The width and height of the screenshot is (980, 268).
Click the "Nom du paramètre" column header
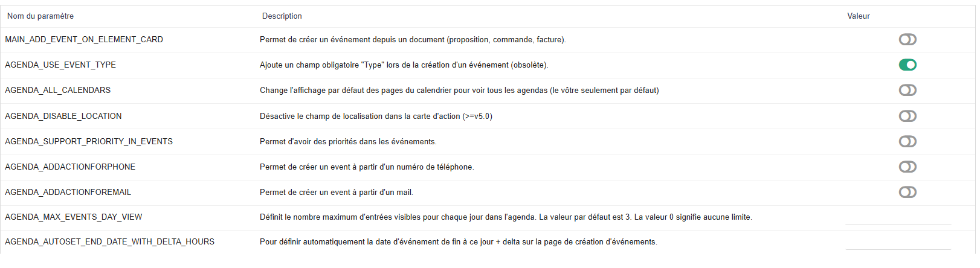(x=40, y=16)
